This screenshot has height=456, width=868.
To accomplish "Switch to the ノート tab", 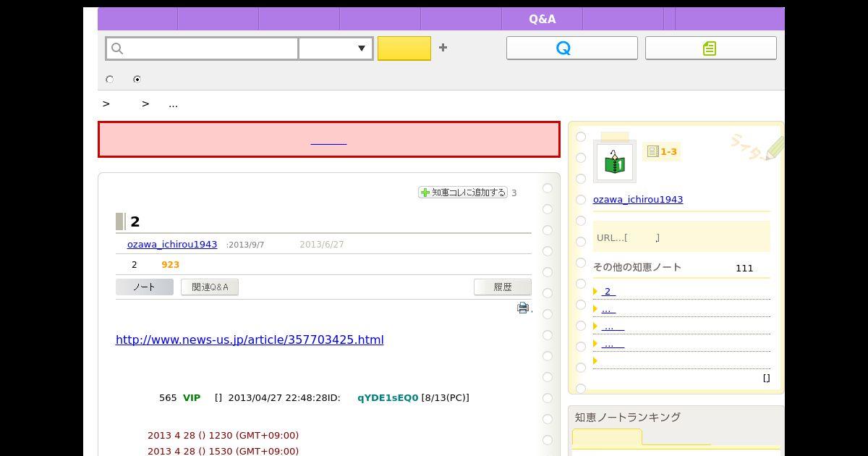I will 144,287.
